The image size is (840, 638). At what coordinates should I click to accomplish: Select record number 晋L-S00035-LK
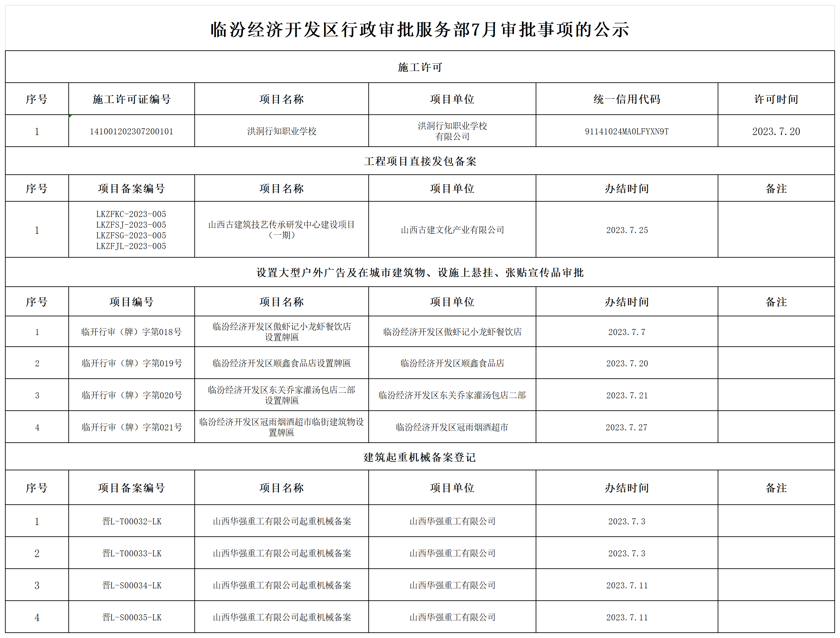pyautogui.click(x=131, y=617)
